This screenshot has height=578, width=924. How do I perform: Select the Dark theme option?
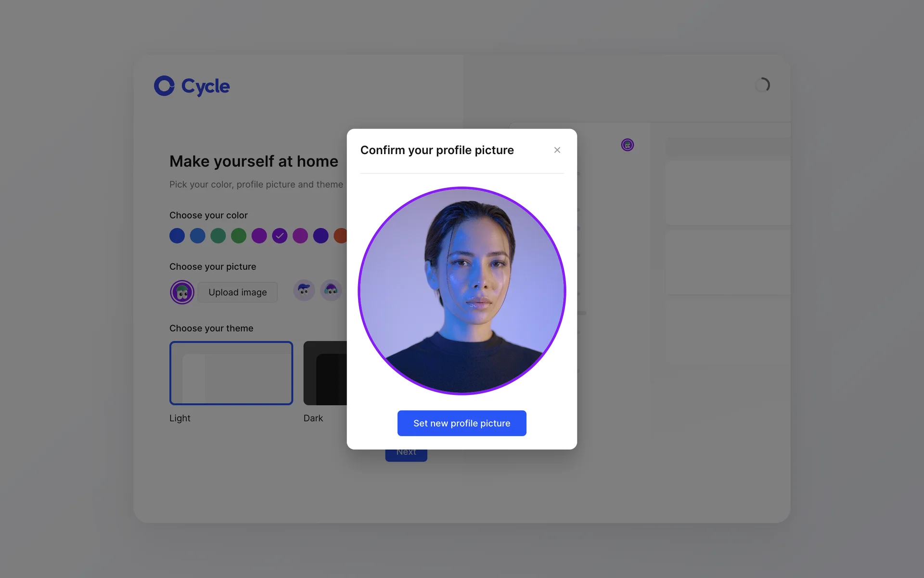325,373
